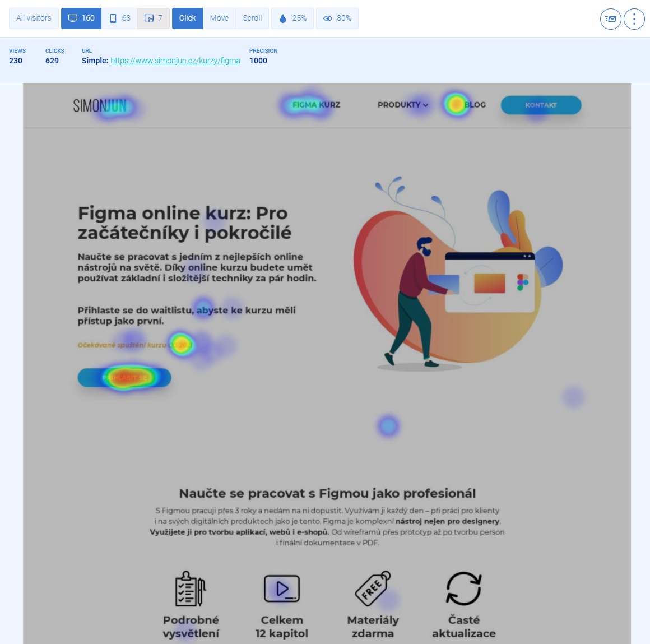The height and width of the screenshot is (644, 650).
Task: Switch to Move heatmap tab
Action: [x=219, y=18]
